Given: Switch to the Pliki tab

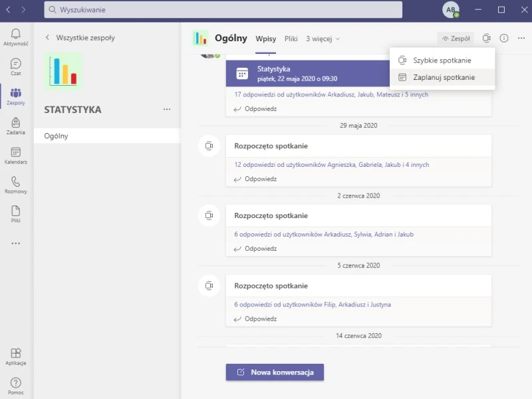Looking at the screenshot, I should click(x=291, y=39).
